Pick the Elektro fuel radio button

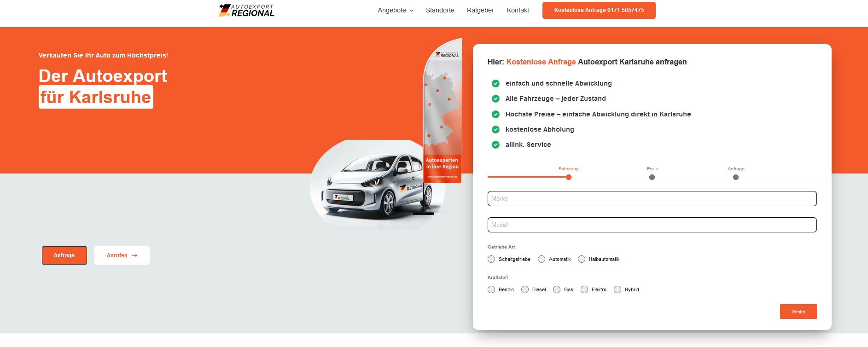pos(584,289)
